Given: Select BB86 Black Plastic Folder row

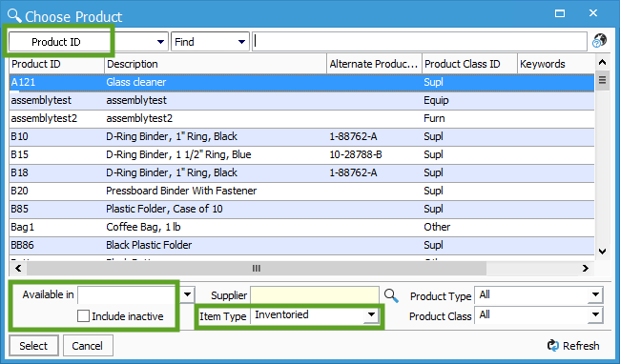Looking at the screenshot, I should tap(301, 246).
